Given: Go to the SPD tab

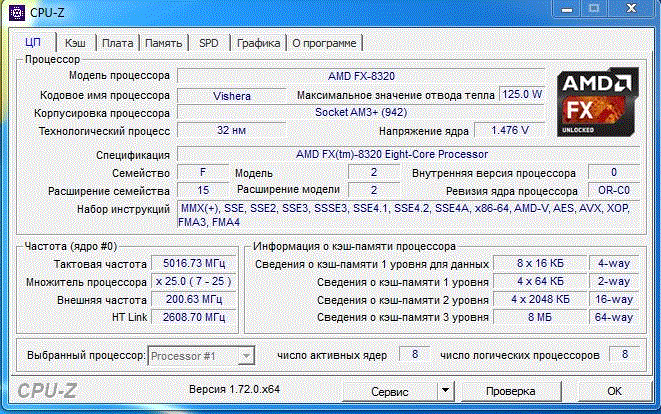Looking at the screenshot, I should coord(209,43).
